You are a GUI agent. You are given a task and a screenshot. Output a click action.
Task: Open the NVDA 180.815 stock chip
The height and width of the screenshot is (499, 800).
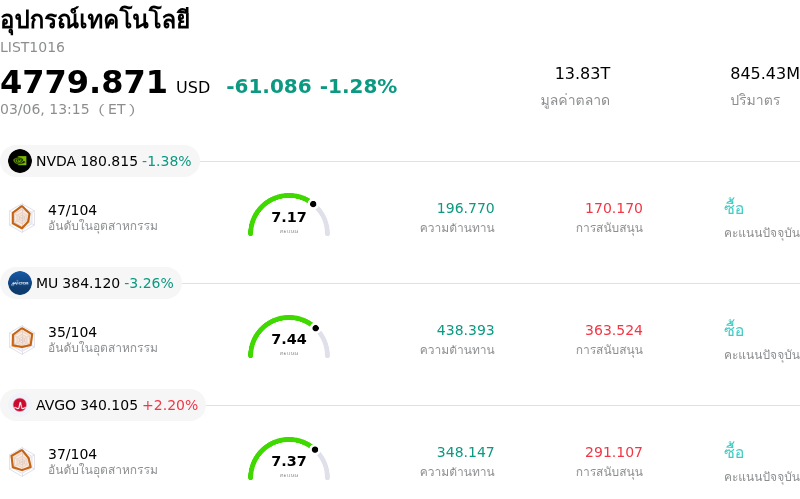(x=100, y=161)
